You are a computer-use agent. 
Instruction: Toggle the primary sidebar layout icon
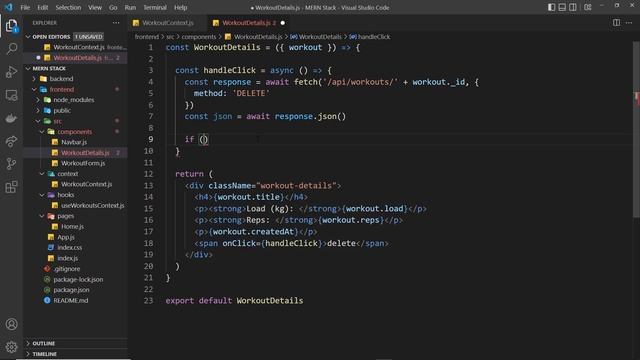[551, 7]
